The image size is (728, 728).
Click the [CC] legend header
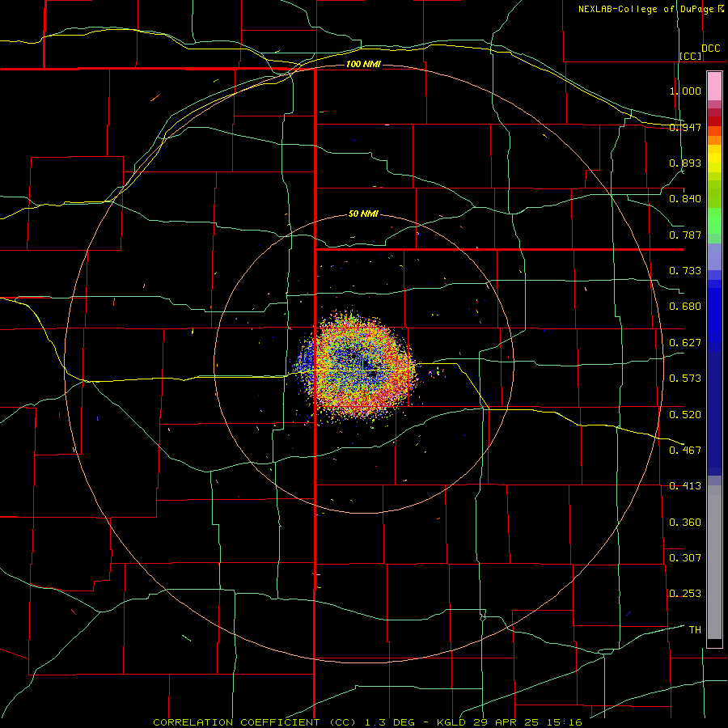pos(691,56)
